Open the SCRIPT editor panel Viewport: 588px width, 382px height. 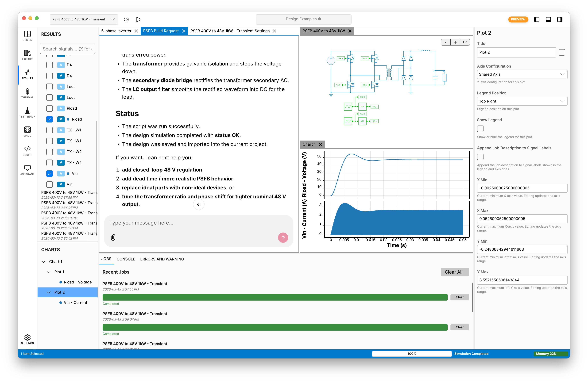pyautogui.click(x=27, y=151)
